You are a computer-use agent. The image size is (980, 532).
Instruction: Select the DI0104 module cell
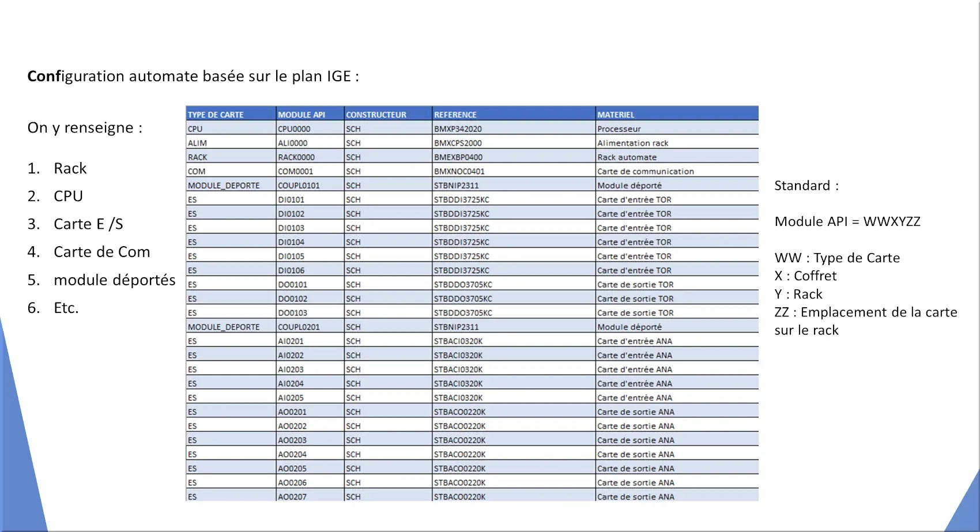(x=310, y=242)
